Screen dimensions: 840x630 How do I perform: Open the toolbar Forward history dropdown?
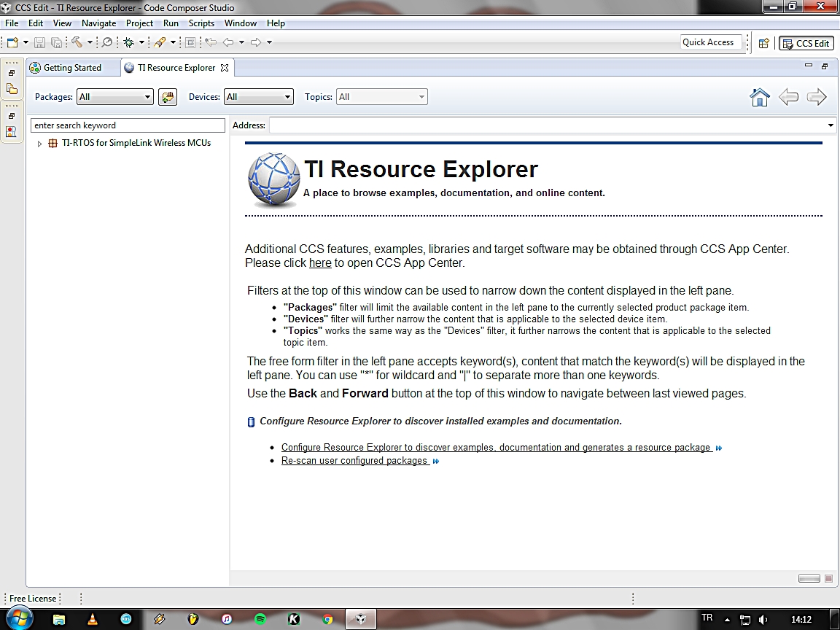coord(270,42)
